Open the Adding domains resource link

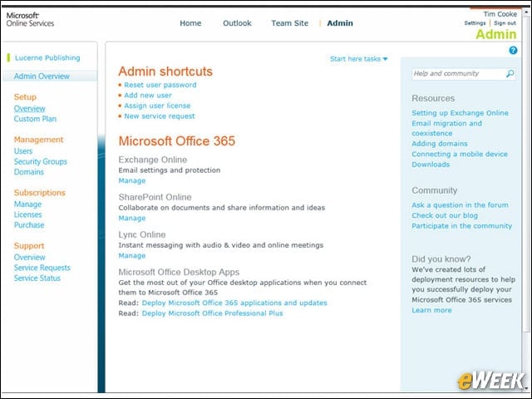440,144
